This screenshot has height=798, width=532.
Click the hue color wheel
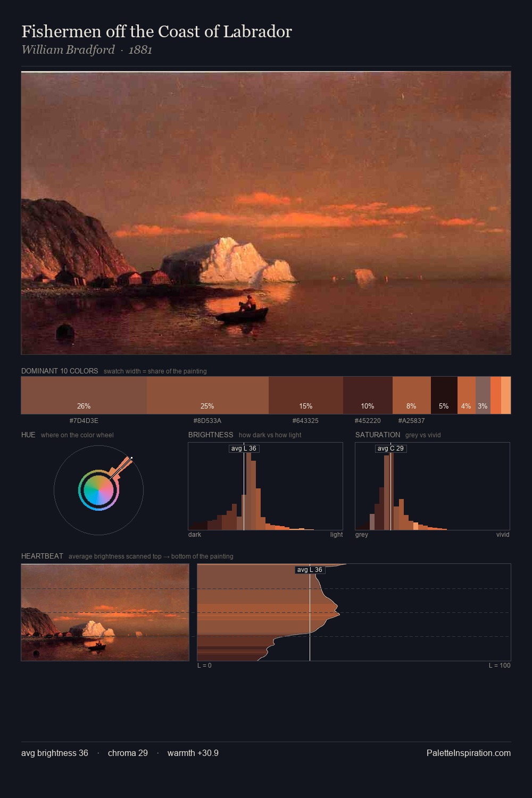tap(98, 490)
